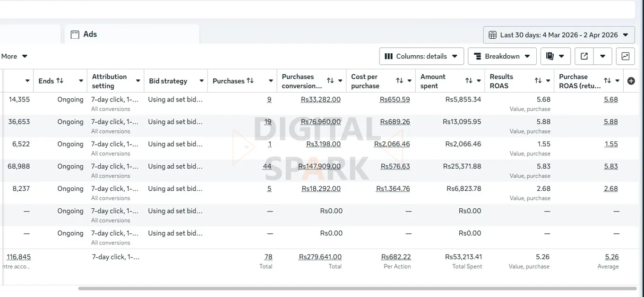Click the export/share arrow icon

pos(584,56)
